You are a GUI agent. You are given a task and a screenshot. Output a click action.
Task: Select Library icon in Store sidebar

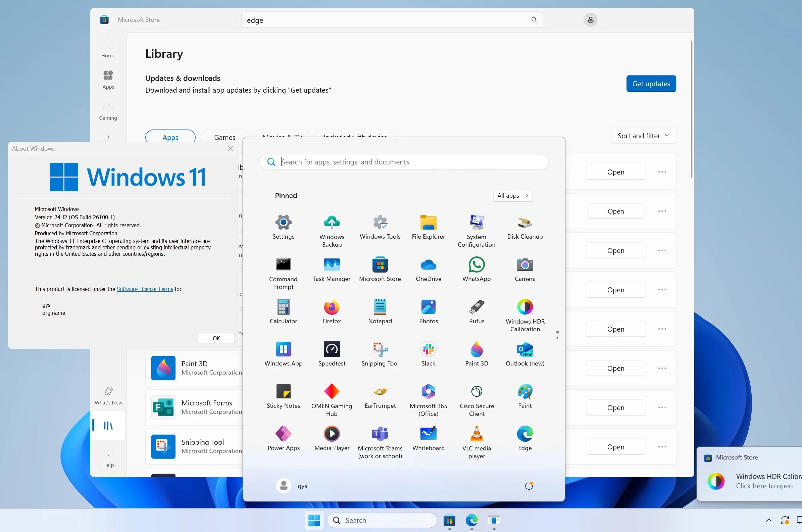(108, 426)
